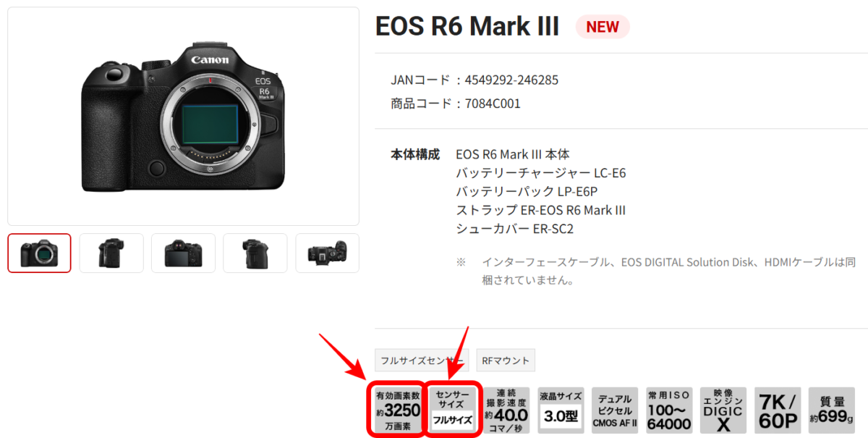Select the first front-view camera thumbnail
868x438 pixels.
click(39, 253)
